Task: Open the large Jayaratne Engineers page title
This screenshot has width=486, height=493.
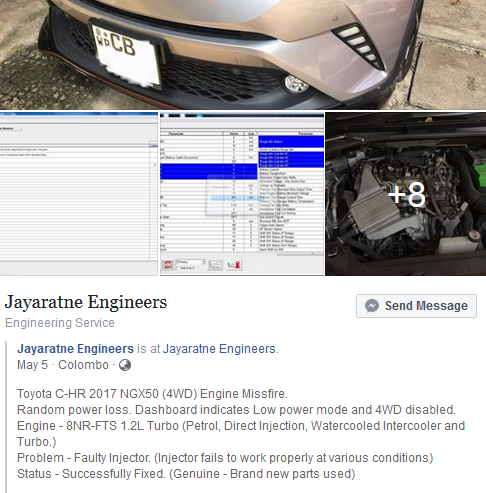Action: (86, 302)
